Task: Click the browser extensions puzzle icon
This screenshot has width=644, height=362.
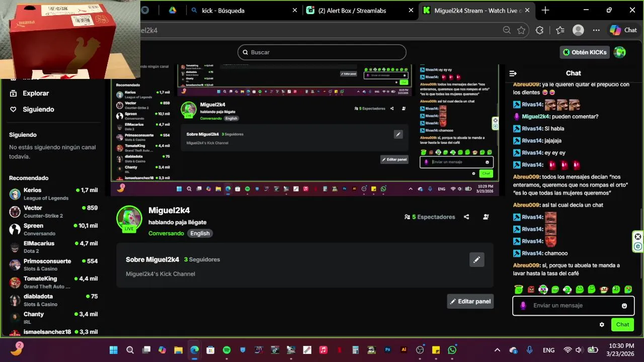Action: click(540, 30)
